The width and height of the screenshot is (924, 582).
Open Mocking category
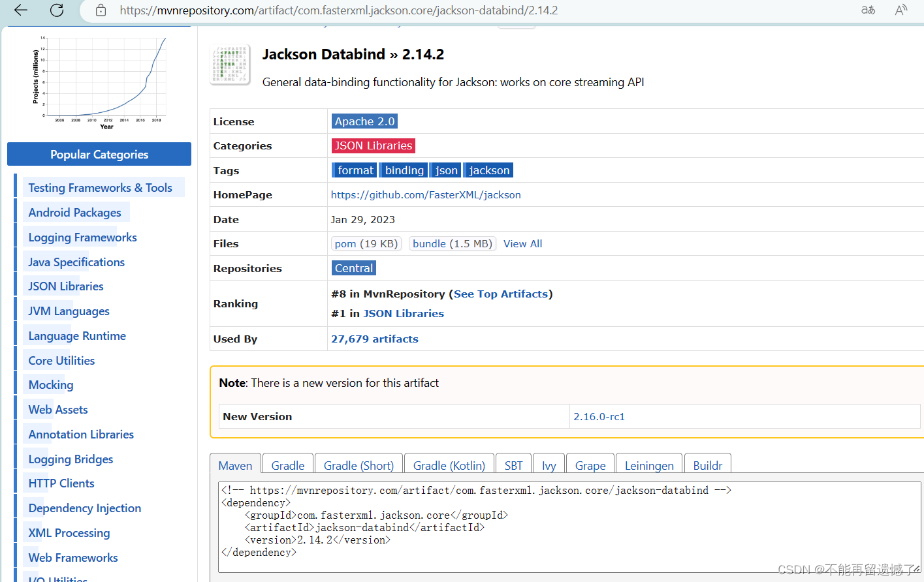click(x=51, y=385)
